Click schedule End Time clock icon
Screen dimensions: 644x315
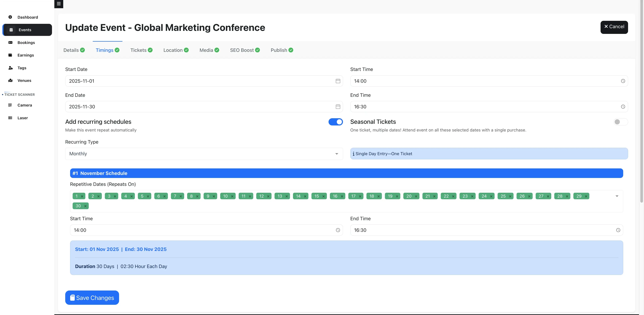click(618, 230)
